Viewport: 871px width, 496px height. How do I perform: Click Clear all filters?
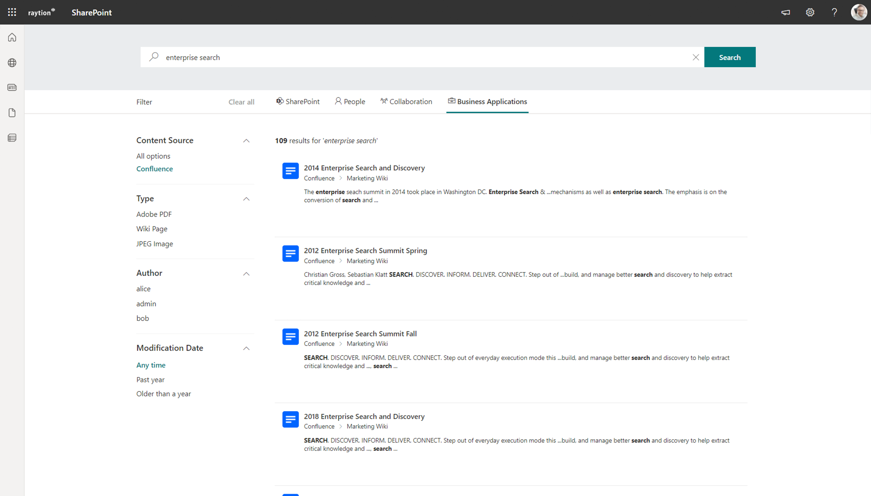click(241, 102)
